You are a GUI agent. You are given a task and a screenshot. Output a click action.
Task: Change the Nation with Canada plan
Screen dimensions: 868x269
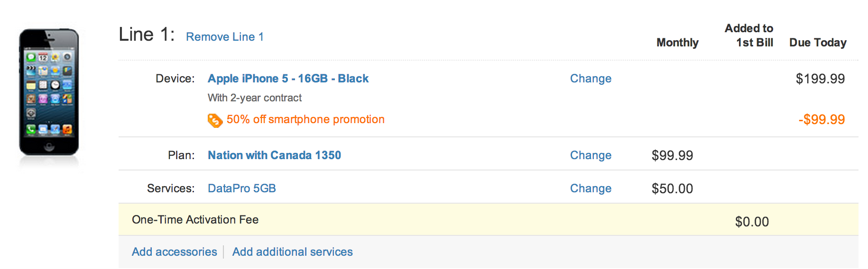(x=591, y=155)
